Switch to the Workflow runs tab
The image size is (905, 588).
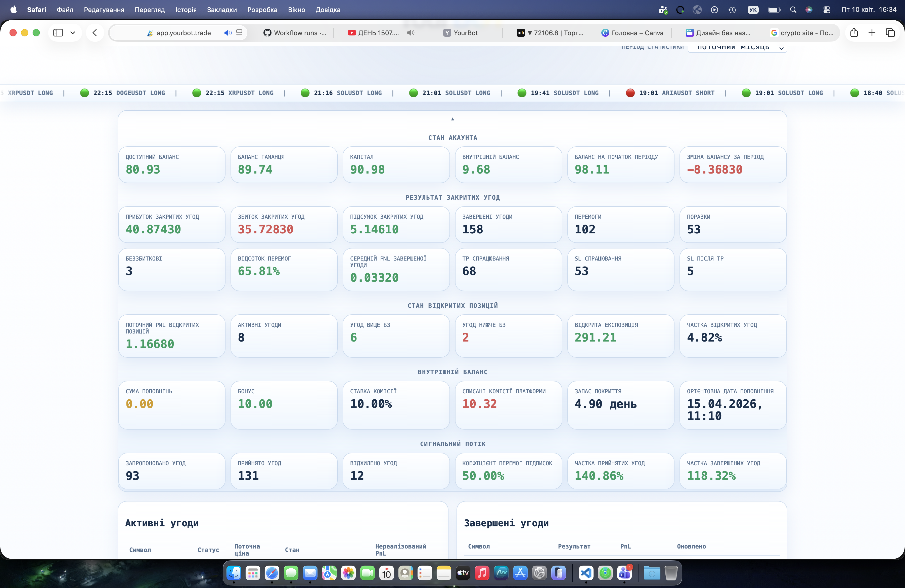click(295, 33)
